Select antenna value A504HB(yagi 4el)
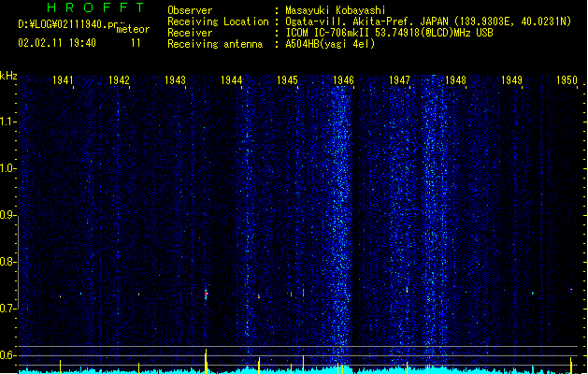This screenshot has height=374, width=588. coord(330,44)
